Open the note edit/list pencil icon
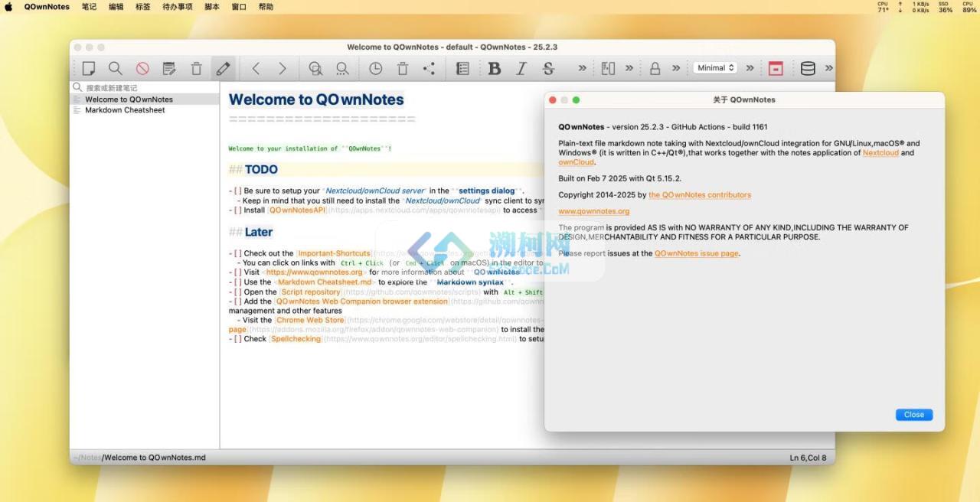This screenshot has width=980, height=502. 169,68
